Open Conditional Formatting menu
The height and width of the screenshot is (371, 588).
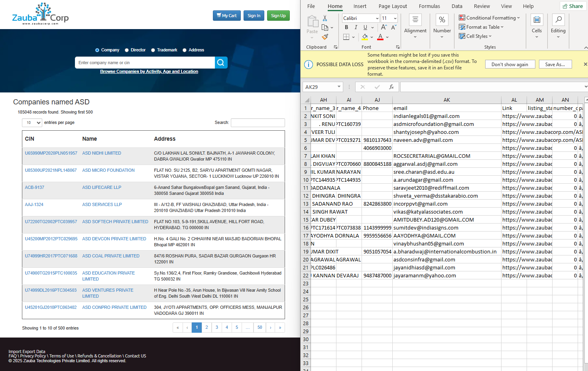pyautogui.click(x=489, y=18)
